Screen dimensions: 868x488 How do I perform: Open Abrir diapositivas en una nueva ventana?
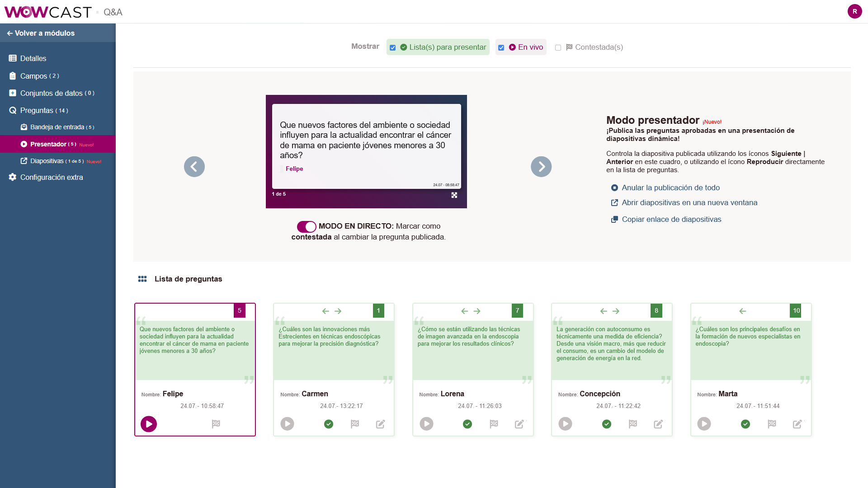(x=684, y=202)
